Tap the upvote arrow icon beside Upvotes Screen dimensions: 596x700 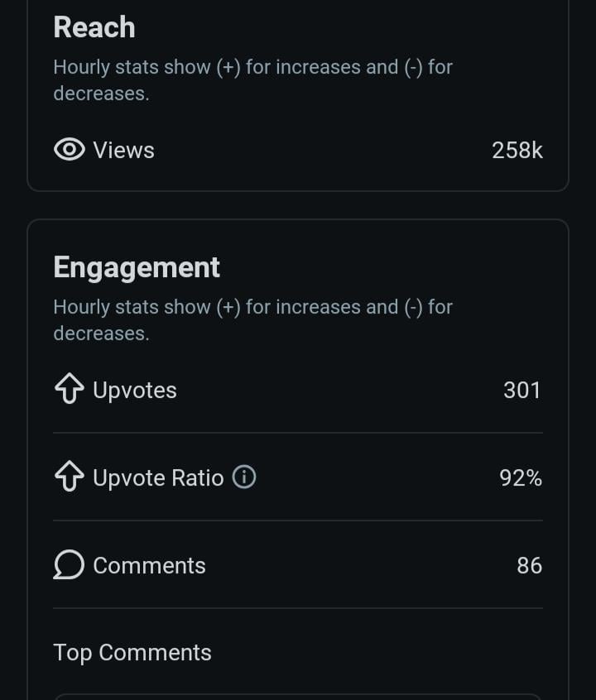click(70, 390)
